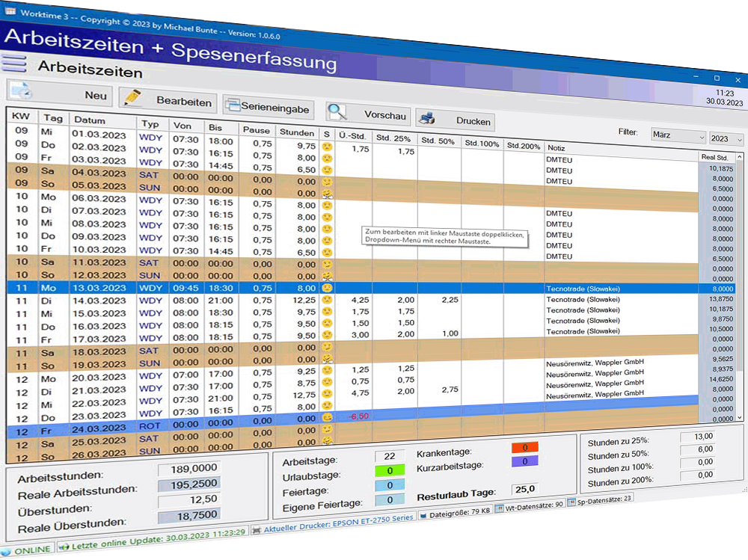
Task: Click the Sp-Datensätze: 23 status entry
Action: (600, 500)
